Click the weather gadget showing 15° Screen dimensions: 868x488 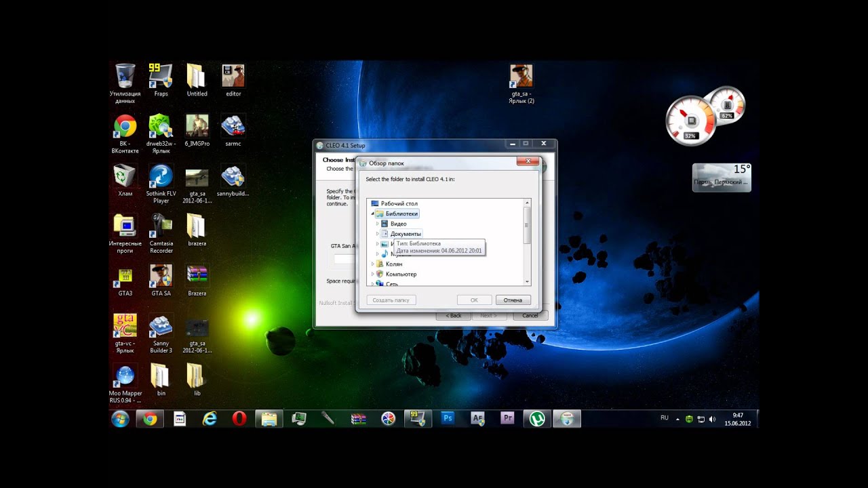722,177
